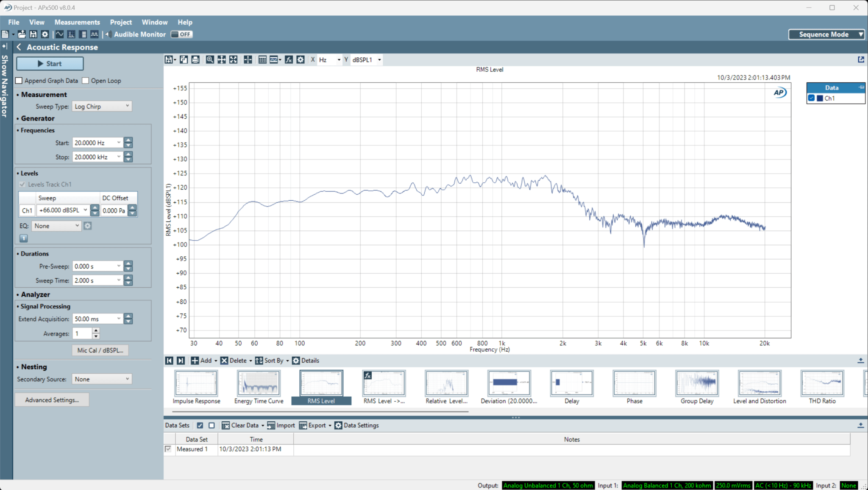Open the EQ None dropdown

pos(56,226)
